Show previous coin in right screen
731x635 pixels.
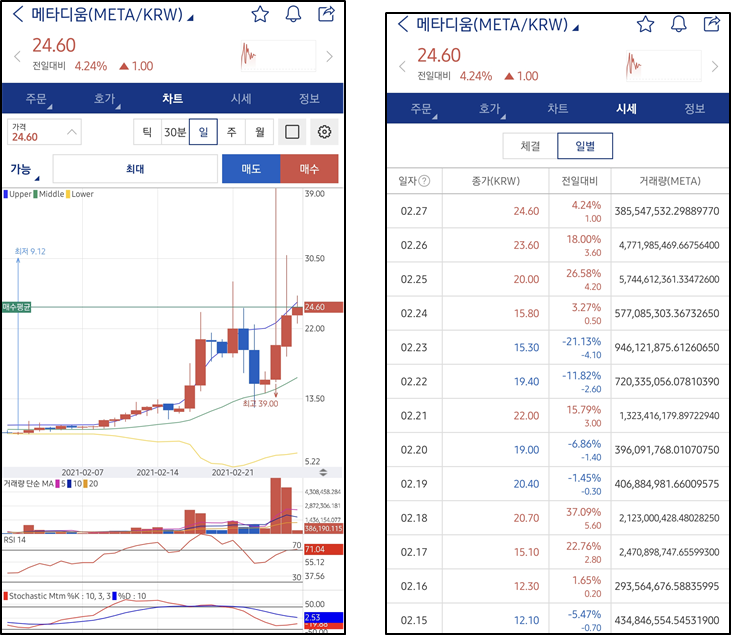click(402, 67)
